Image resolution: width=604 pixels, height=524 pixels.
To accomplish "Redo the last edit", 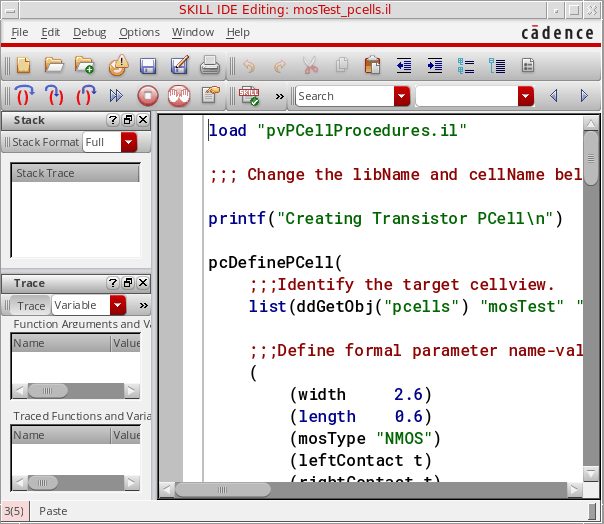I will [x=280, y=66].
